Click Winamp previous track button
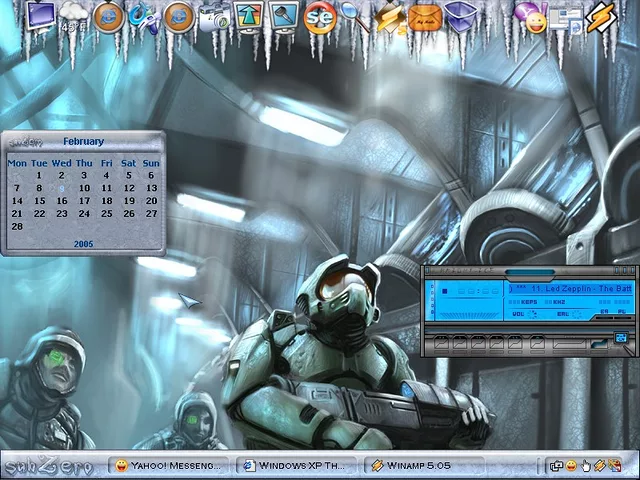The width and height of the screenshot is (640, 480). 441,343
